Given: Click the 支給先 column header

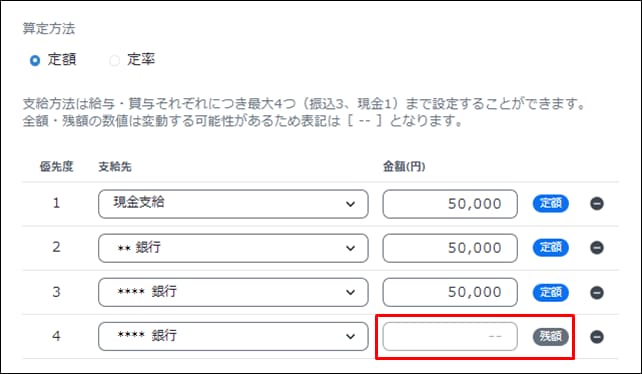Looking at the screenshot, I should (x=115, y=167).
